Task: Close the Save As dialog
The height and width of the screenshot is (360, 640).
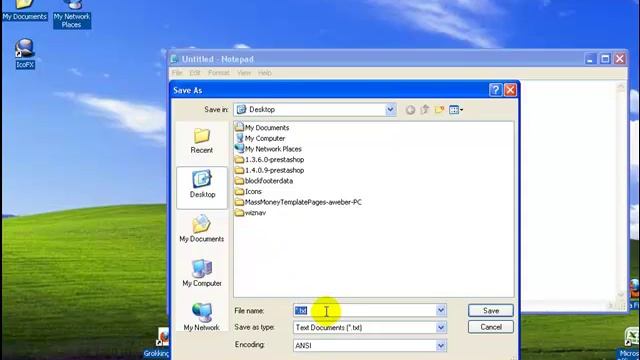Action: [510, 90]
